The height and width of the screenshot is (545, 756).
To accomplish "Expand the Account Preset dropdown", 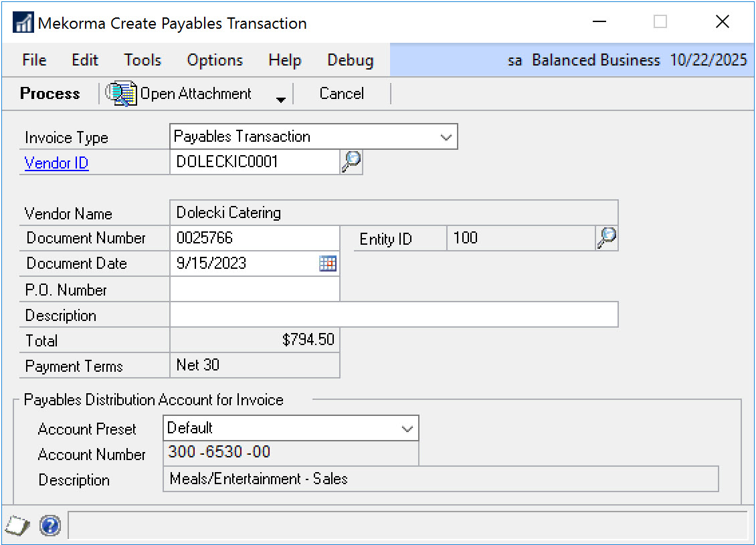I will pos(407,428).
